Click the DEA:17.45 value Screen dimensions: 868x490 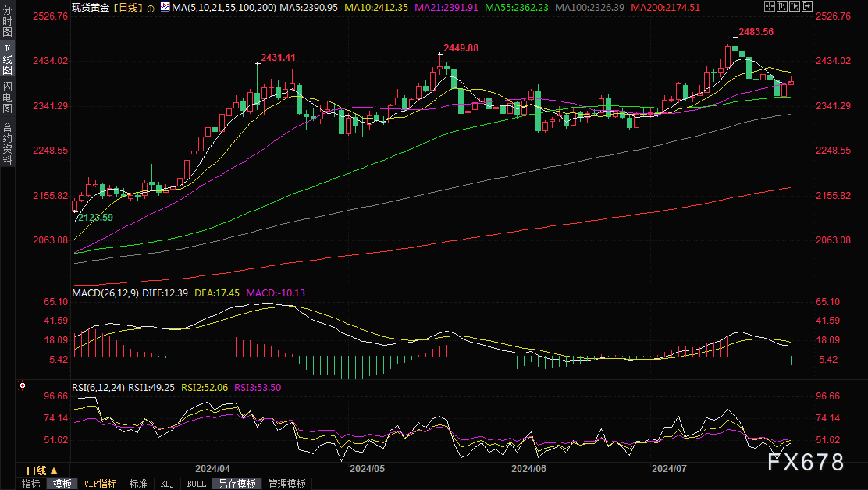[x=217, y=293]
